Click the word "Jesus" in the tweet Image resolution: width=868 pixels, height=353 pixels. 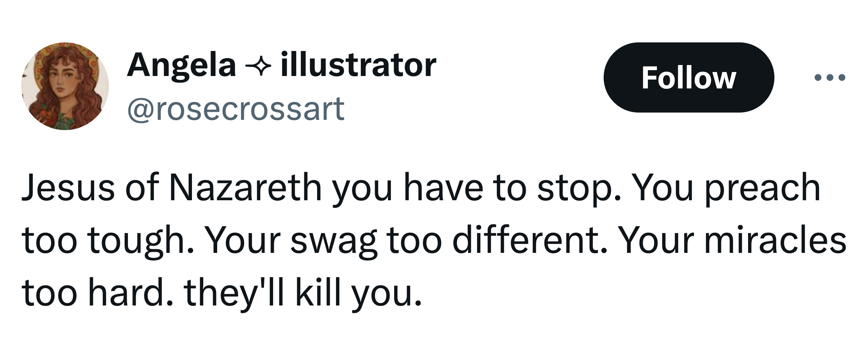click(68, 188)
